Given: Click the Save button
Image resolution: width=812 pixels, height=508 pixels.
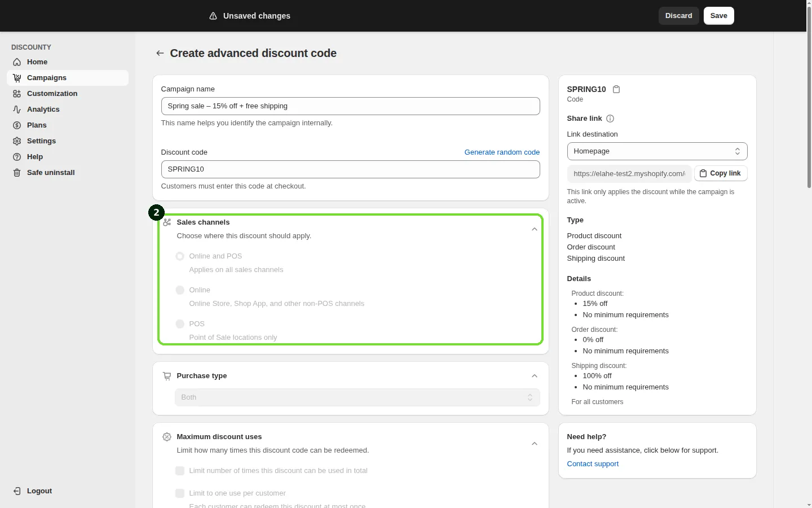Looking at the screenshot, I should pos(719,16).
